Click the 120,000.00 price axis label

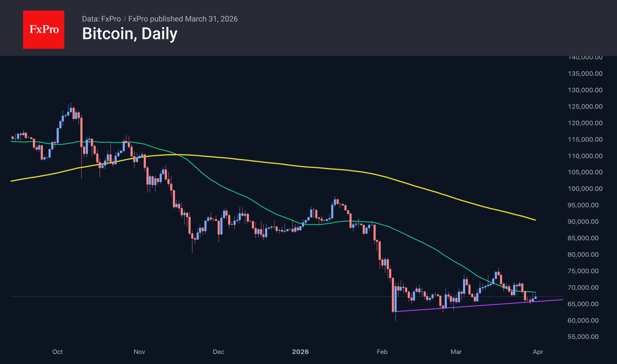pyautogui.click(x=585, y=123)
